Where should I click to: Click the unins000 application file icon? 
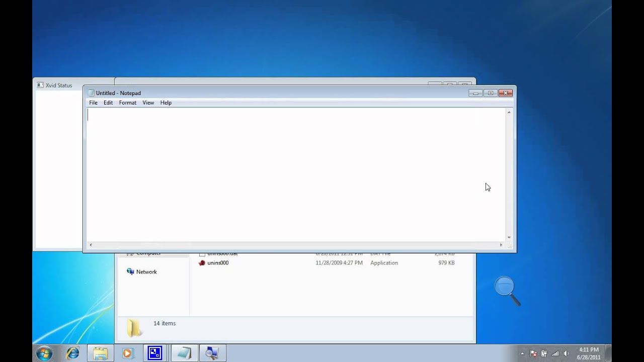coord(202,263)
